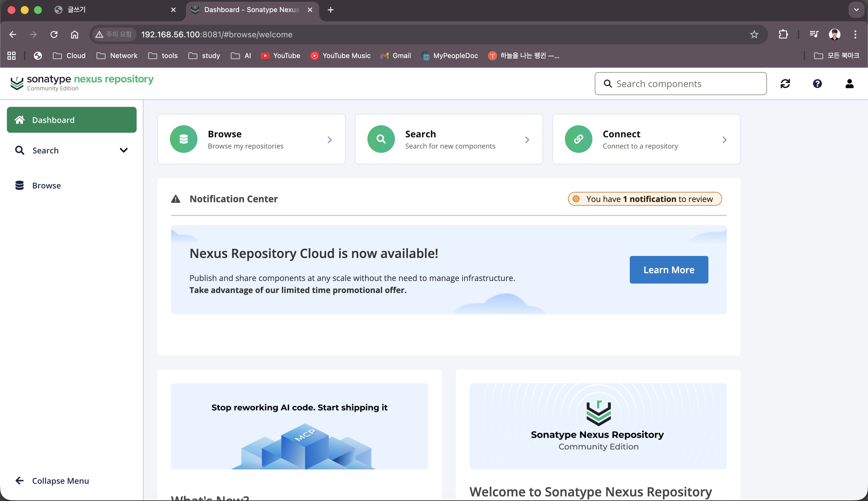Viewport: 868px width, 501px height.
Task: Reload the page with browser reload icon
Action: 54,34
